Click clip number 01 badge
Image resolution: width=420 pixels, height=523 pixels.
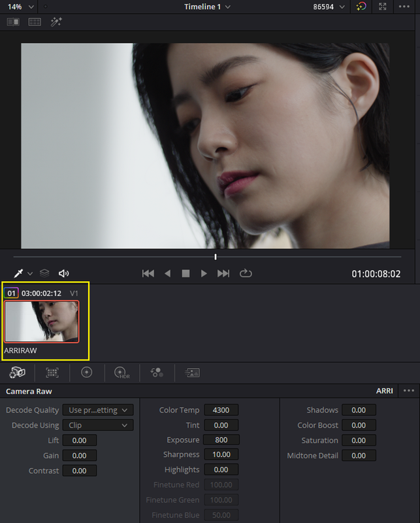point(11,293)
